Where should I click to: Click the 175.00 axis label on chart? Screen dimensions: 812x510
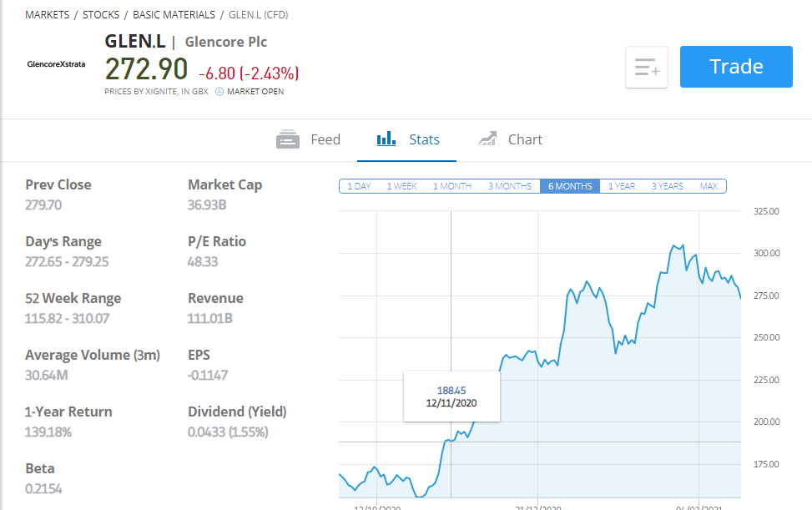pos(766,464)
